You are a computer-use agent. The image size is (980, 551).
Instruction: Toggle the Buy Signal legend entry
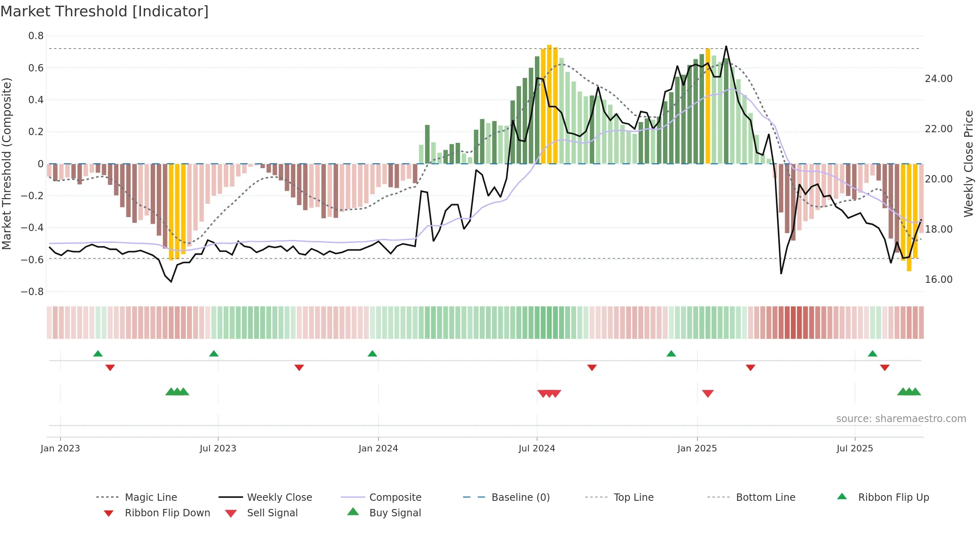[x=384, y=513]
